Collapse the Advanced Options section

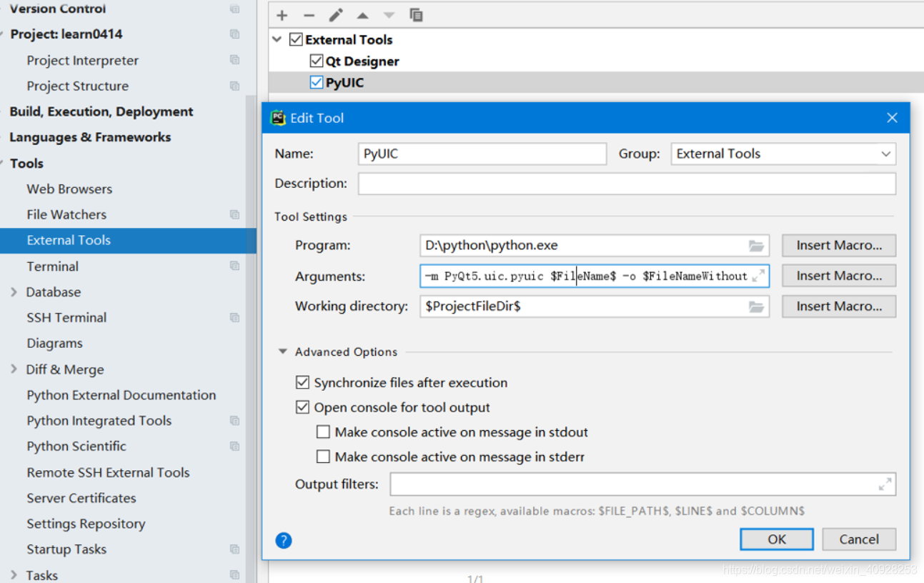tap(283, 352)
